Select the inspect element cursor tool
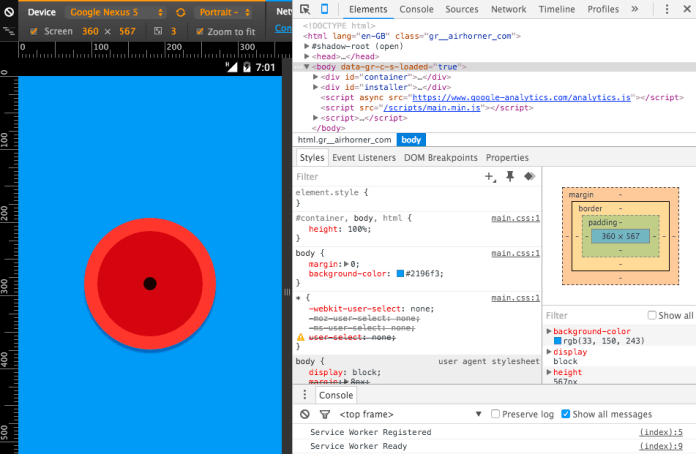This screenshot has width=696, height=454. tap(305, 9)
